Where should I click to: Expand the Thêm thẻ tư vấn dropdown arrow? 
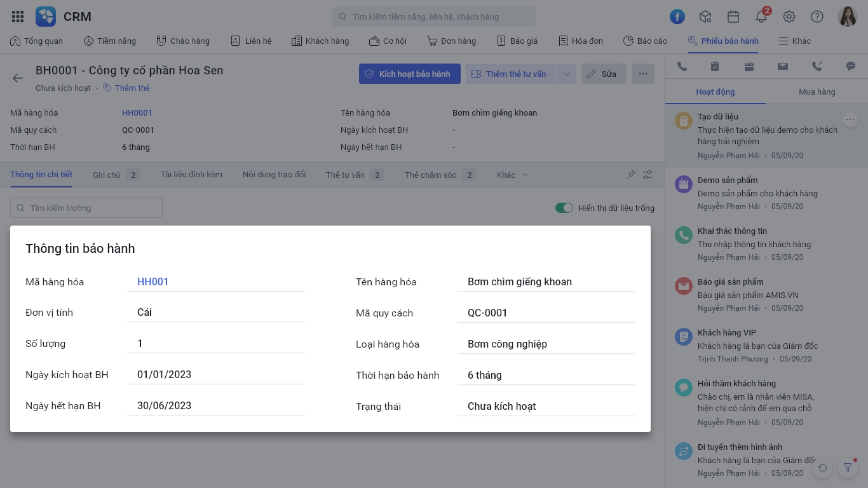pos(566,74)
